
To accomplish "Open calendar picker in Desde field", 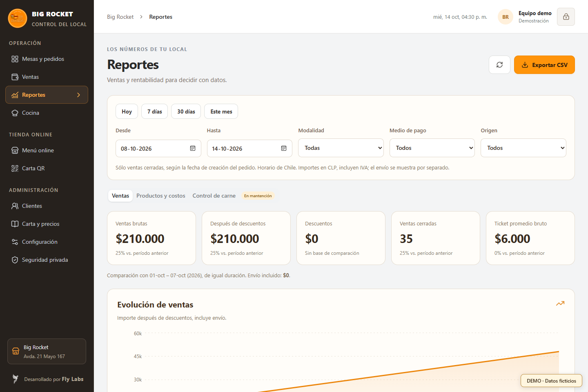I will click(x=193, y=148).
